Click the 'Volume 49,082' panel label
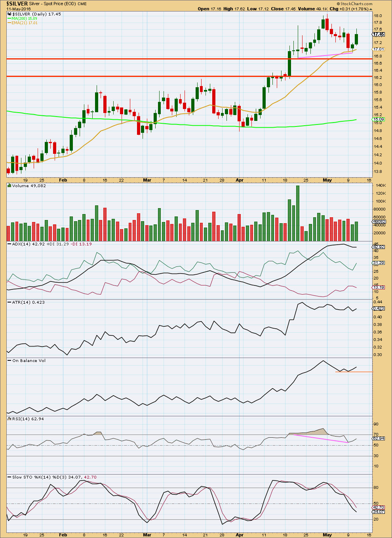 29,186
